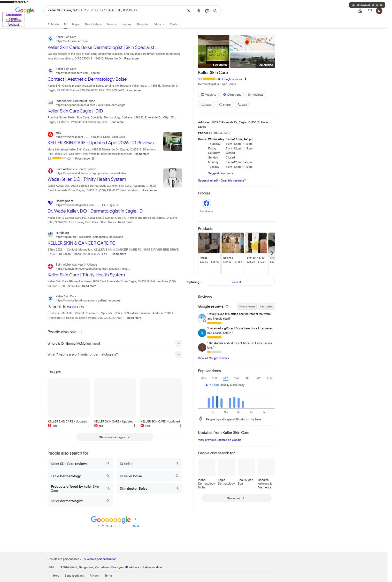Click Update location link in footer

152,567
